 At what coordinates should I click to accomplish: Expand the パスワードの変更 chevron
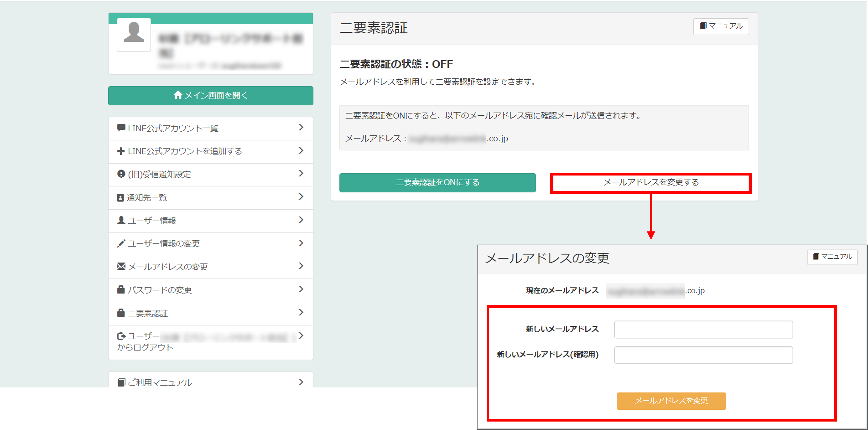tap(301, 289)
